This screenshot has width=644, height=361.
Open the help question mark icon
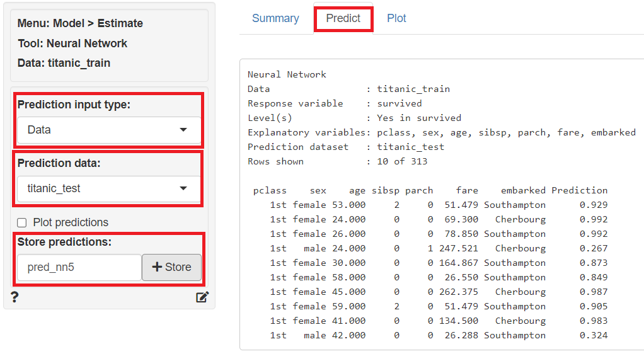[14, 297]
